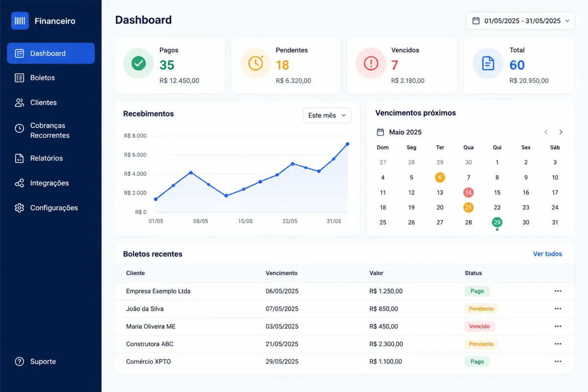Click the last data point on Recebimentos chart

(347, 144)
